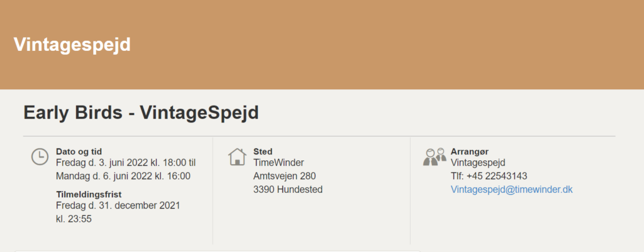Click the deadline time kl. 23:55

(74, 219)
